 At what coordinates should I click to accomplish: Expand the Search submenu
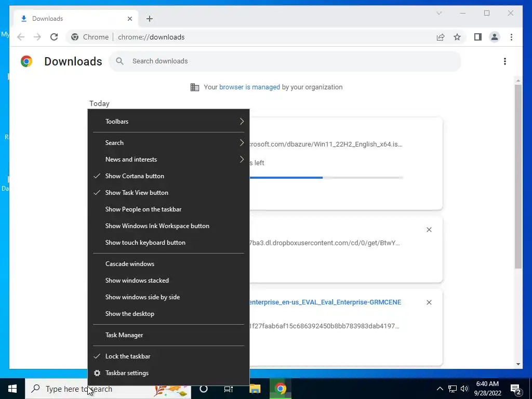point(169,143)
